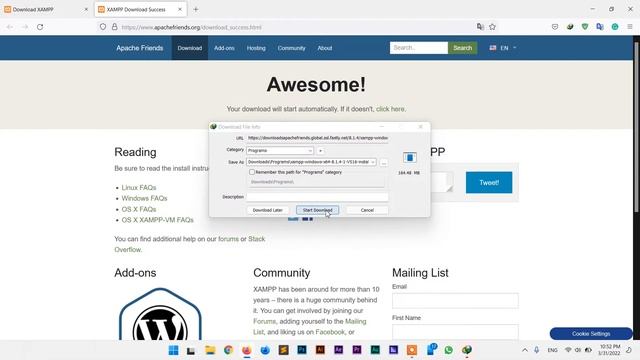This screenshot has width=640, height=360.
Task: Click the 'click here' download link
Action: point(390,109)
